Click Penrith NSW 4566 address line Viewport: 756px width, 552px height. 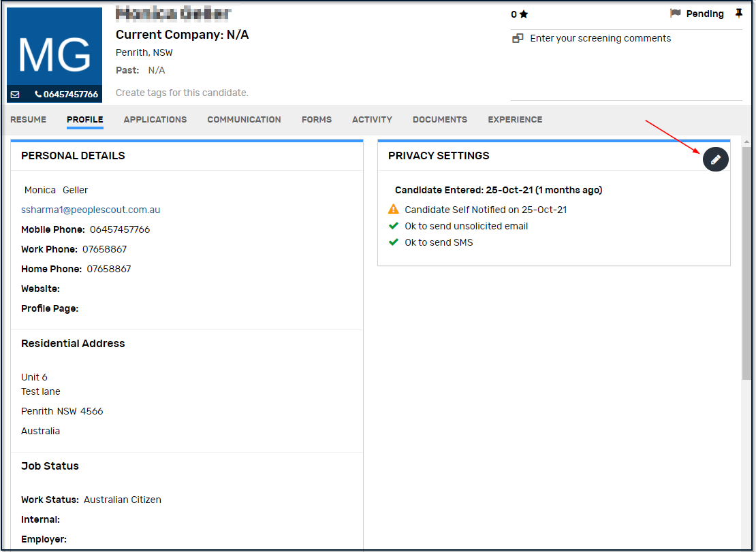pyautogui.click(x=62, y=411)
